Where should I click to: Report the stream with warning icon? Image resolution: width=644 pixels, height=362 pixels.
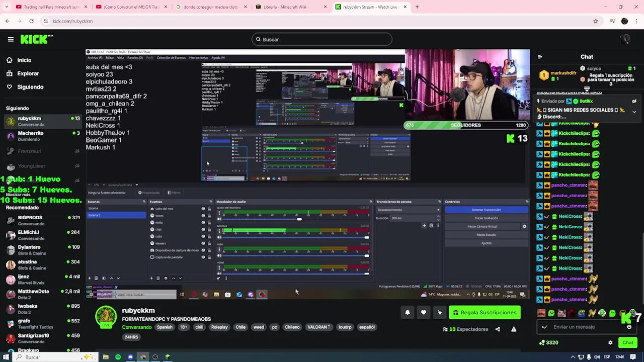click(x=514, y=329)
